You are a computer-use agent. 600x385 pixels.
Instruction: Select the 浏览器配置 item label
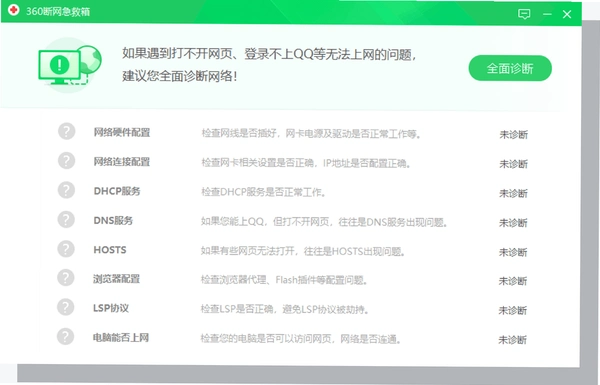[116, 279]
